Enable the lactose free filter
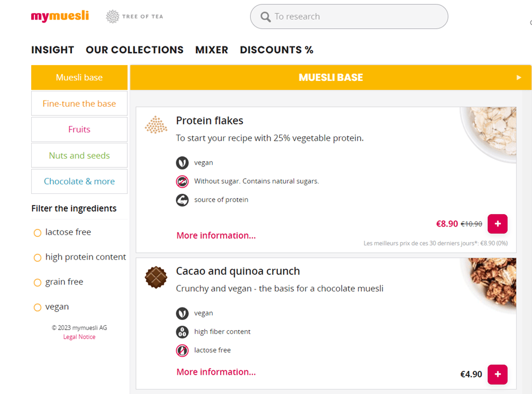This screenshot has width=532, height=394. click(37, 233)
